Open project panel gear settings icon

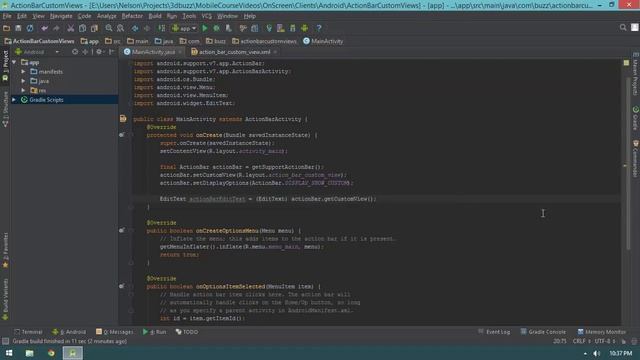coord(99,52)
